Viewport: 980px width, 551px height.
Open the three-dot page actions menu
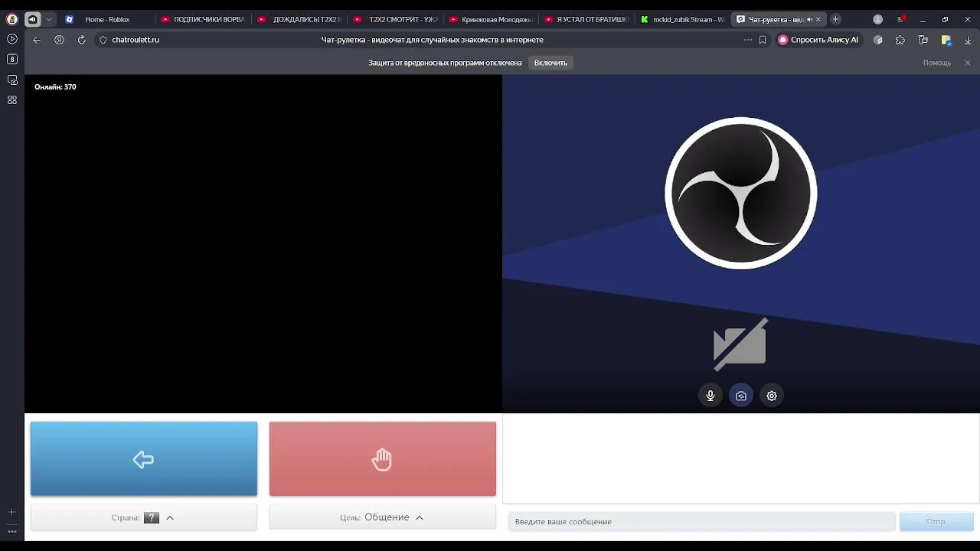pos(748,40)
